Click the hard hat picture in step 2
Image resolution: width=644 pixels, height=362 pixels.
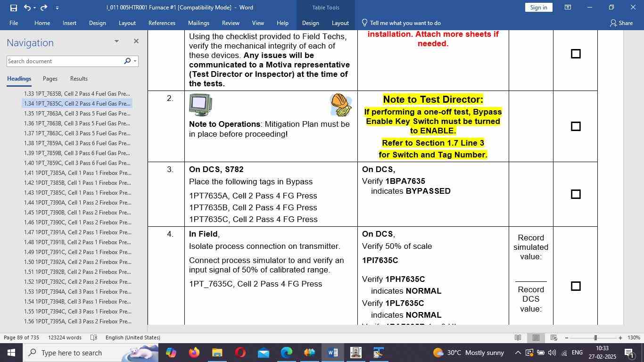pyautogui.click(x=341, y=105)
